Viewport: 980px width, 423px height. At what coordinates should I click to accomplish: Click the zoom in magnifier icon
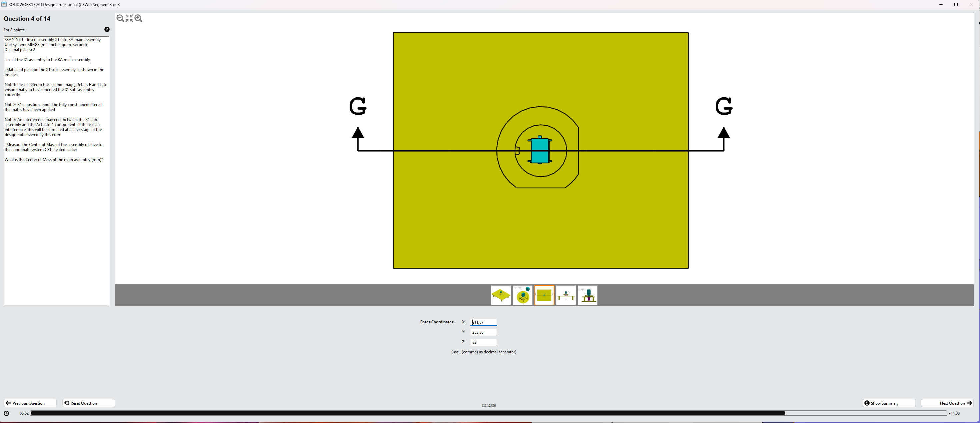[x=138, y=18]
